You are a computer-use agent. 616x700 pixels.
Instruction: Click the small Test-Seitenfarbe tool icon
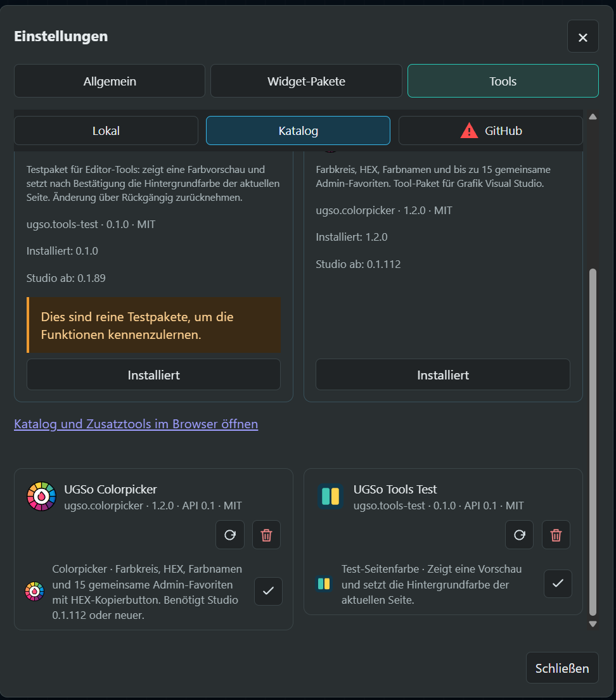(324, 584)
